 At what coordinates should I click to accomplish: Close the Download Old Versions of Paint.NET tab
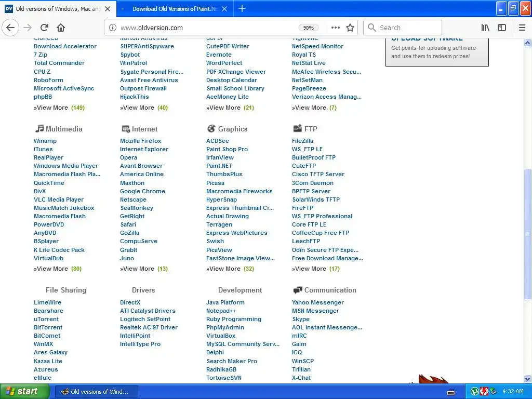click(x=224, y=9)
